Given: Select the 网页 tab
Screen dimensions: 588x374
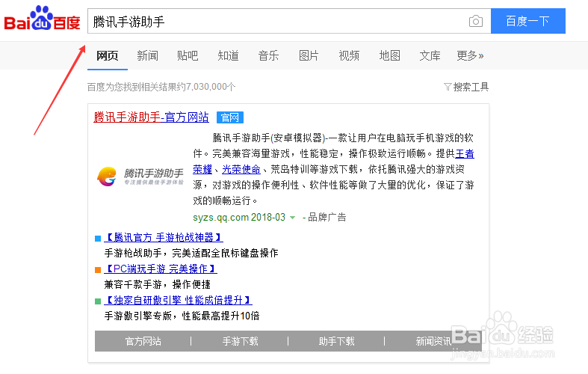Looking at the screenshot, I should pyautogui.click(x=108, y=56).
